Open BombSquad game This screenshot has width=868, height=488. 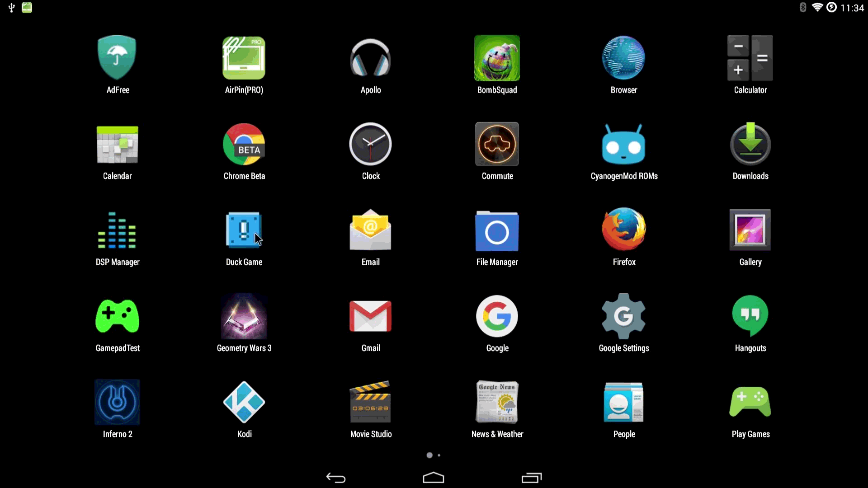(497, 58)
